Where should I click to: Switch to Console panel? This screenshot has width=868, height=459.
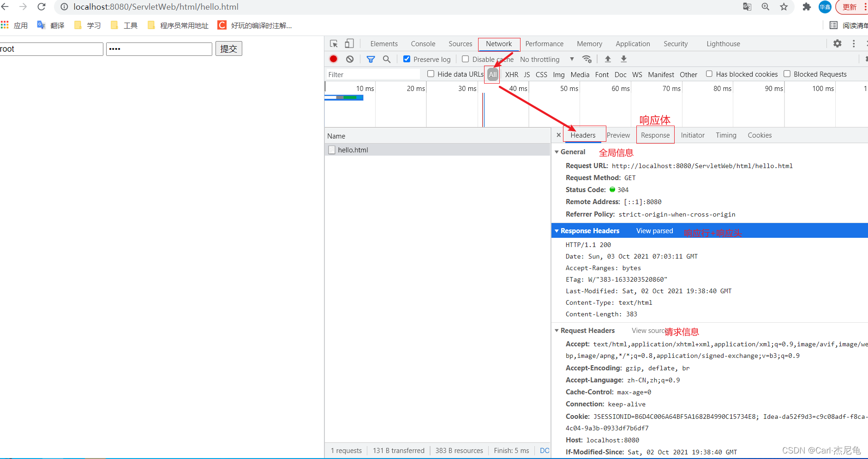423,44
